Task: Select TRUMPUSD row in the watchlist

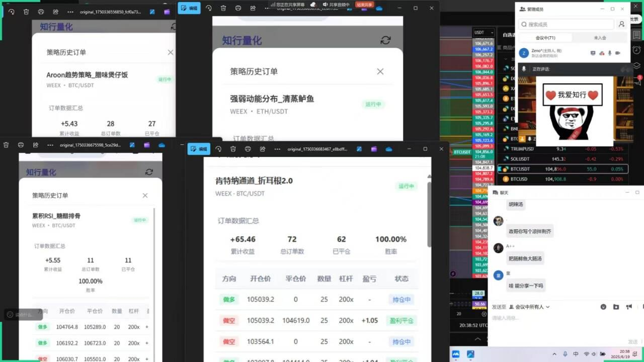Action: pos(562,149)
